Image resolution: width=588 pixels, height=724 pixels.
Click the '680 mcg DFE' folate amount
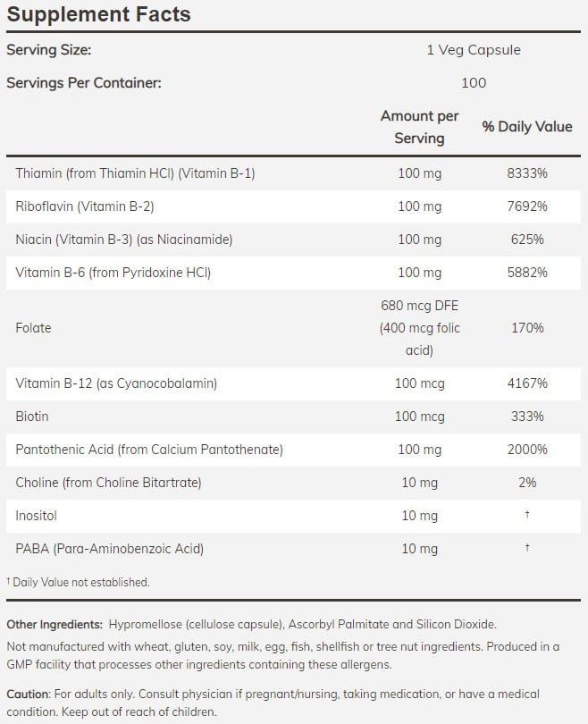(419, 306)
